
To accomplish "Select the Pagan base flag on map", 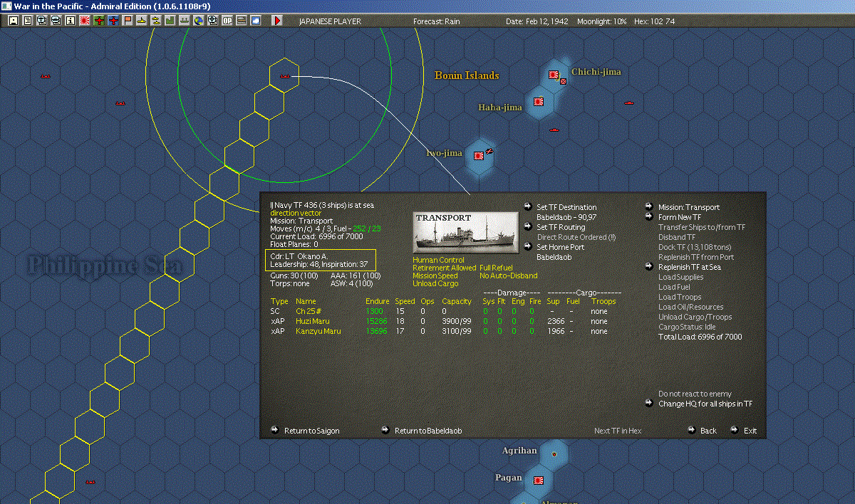I will pyautogui.click(x=539, y=480).
